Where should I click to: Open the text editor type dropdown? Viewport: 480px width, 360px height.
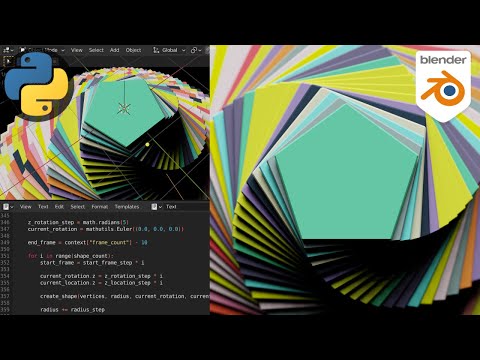point(8,207)
